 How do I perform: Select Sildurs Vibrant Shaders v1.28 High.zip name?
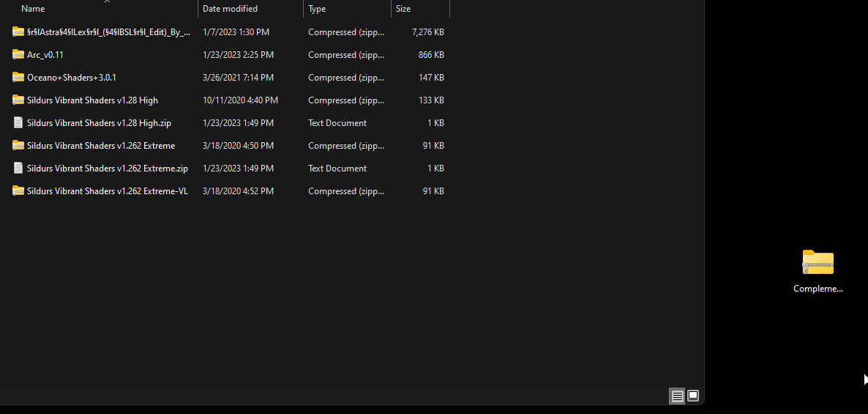pos(99,123)
